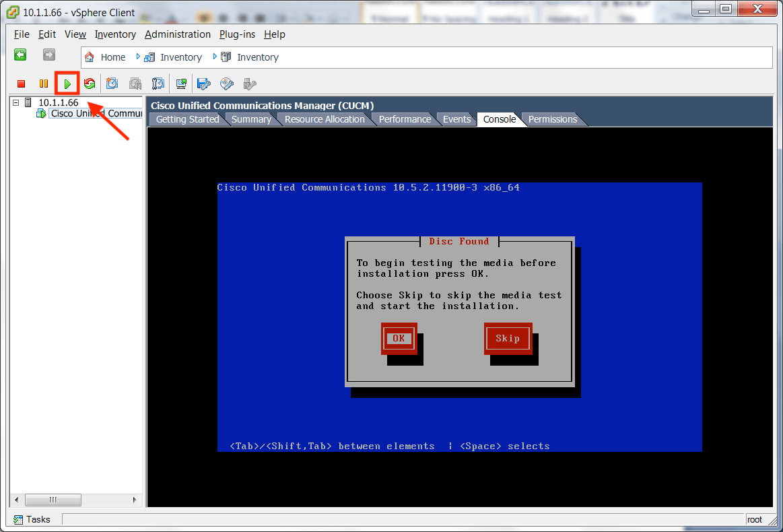Click the floppy device connection icon
Viewport: 783px width, 532px height.
coord(204,84)
